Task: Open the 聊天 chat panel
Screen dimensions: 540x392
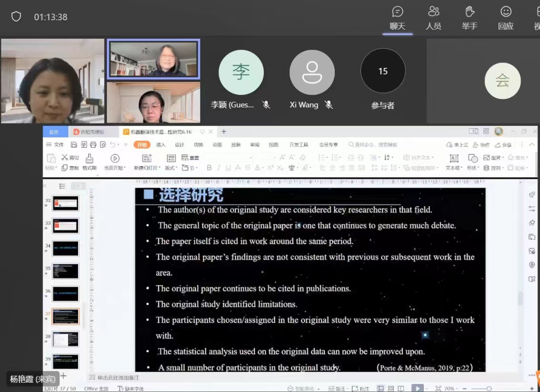Action: click(397, 18)
